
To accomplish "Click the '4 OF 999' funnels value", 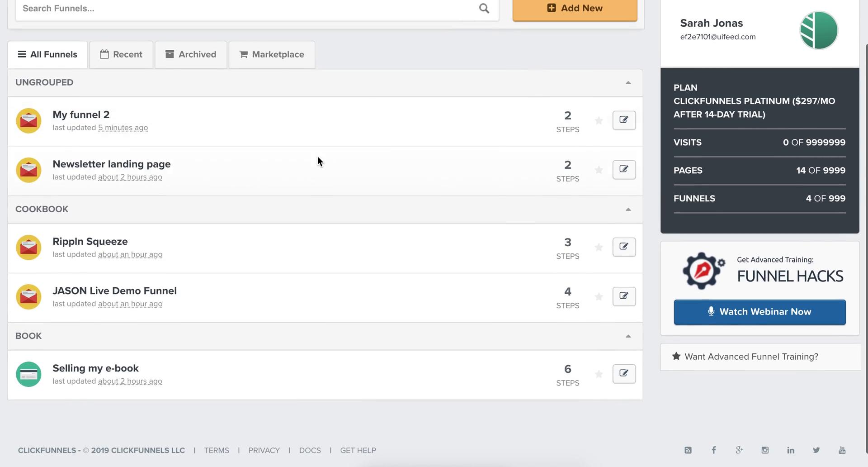I will click(826, 198).
